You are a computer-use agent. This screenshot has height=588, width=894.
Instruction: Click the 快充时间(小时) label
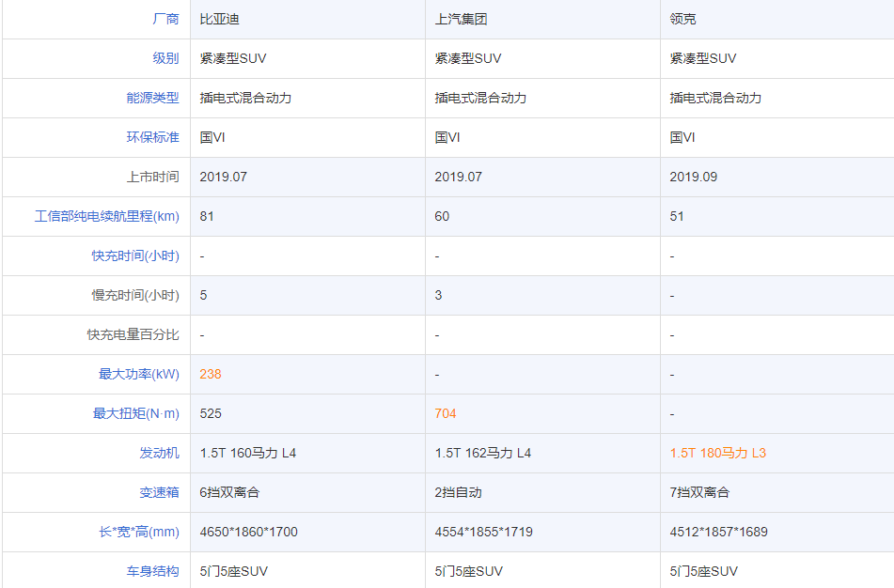135,255
